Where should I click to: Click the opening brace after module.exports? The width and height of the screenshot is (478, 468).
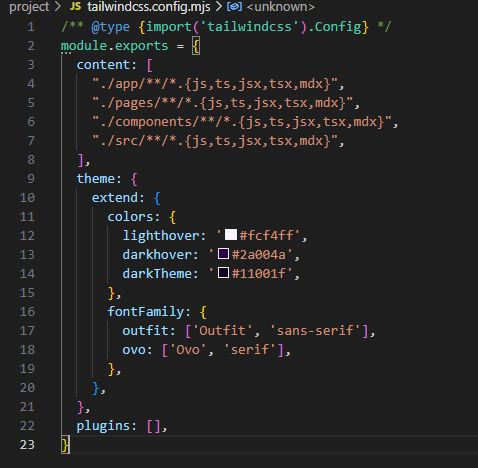pyautogui.click(x=196, y=46)
